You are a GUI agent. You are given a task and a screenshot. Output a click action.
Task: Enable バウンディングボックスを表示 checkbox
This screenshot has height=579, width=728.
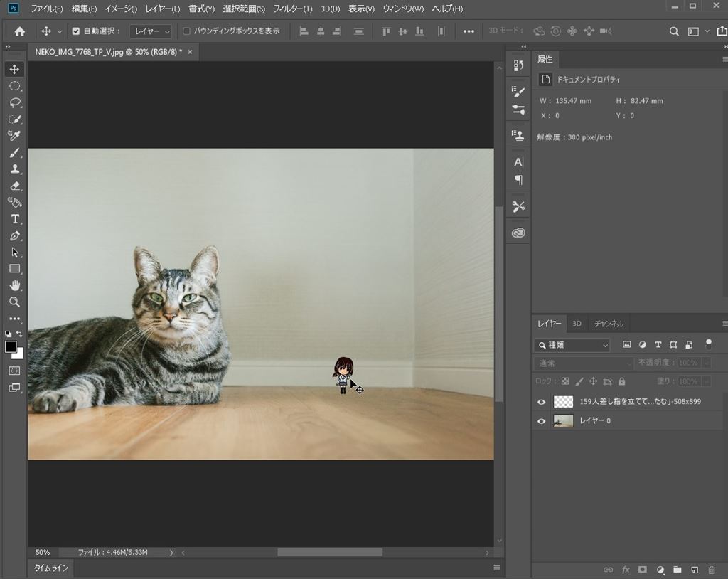(x=186, y=31)
